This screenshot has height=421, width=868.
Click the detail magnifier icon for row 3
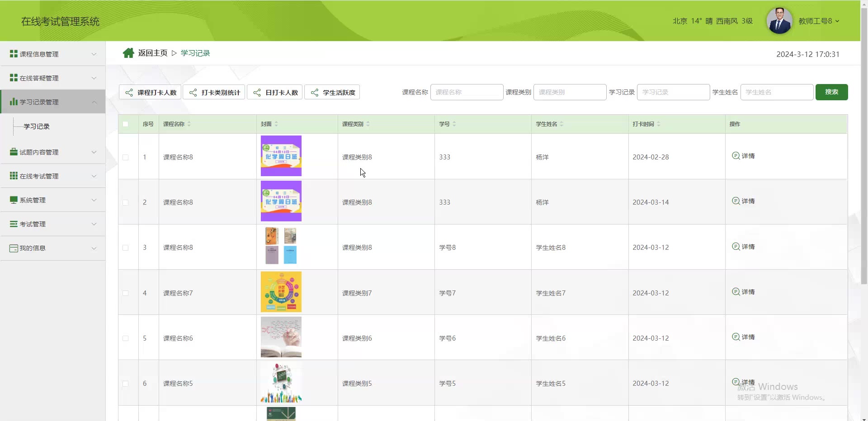click(736, 247)
